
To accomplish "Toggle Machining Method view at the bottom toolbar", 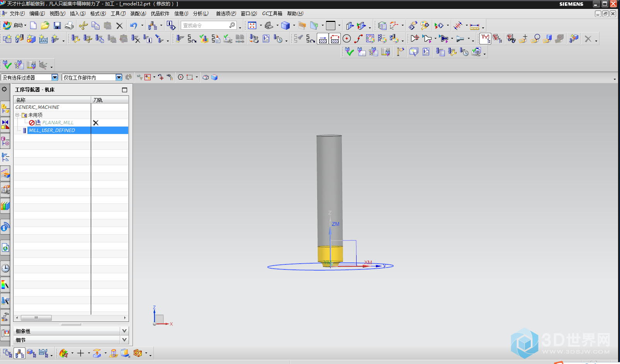I will click(43, 353).
